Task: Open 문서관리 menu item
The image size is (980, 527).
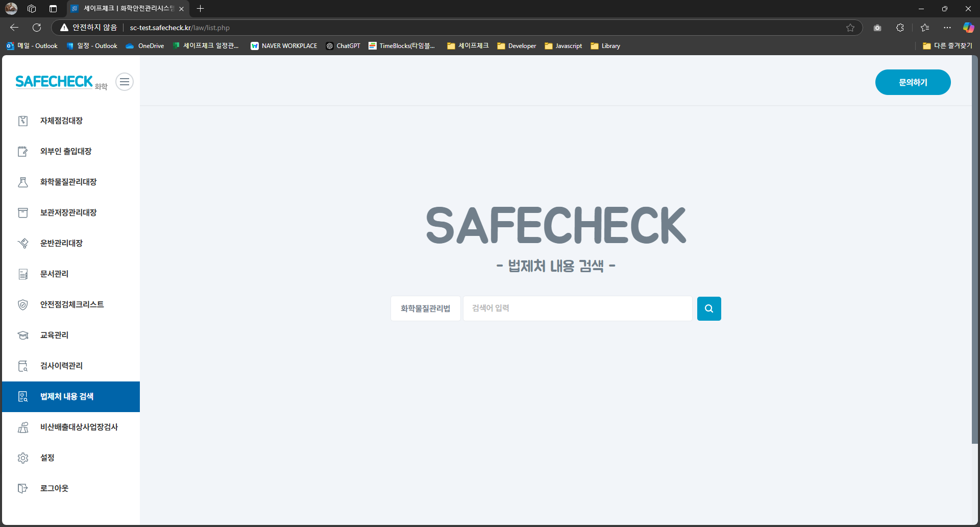Action: click(71, 274)
